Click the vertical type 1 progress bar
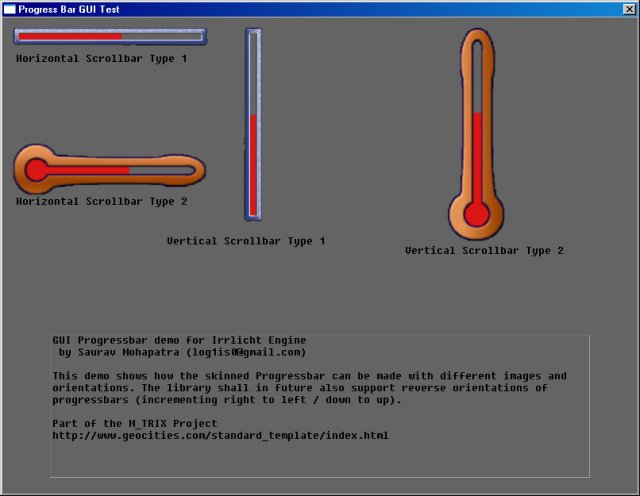The image size is (640, 496). (x=253, y=125)
